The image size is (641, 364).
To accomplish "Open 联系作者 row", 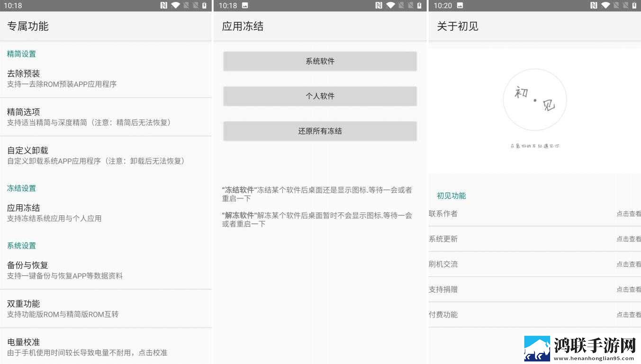I will click(x=535, y=213).
